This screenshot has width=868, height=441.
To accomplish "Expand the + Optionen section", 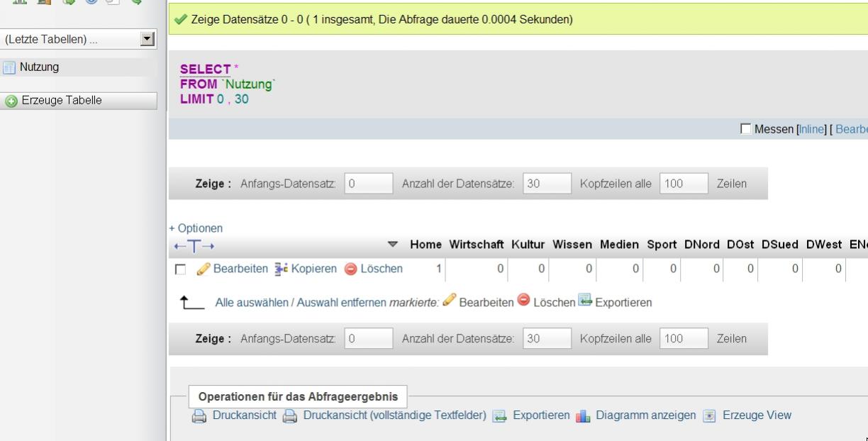I will (196, 228).
